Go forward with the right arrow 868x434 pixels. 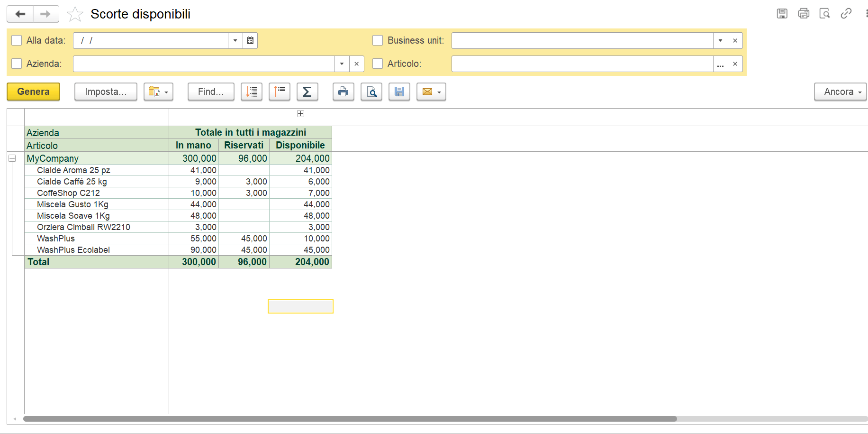pyautogui.click(x=46, y=14)
